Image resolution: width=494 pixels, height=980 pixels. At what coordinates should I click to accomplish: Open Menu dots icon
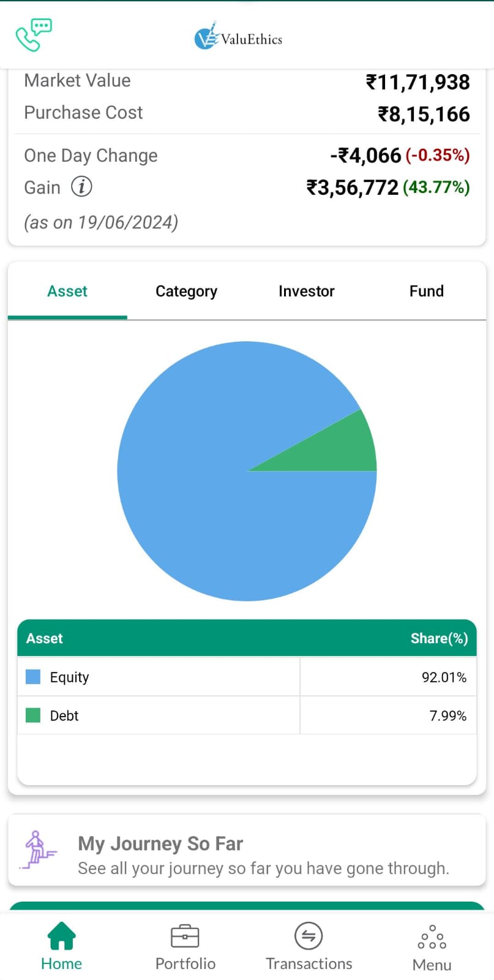point(432,937)
